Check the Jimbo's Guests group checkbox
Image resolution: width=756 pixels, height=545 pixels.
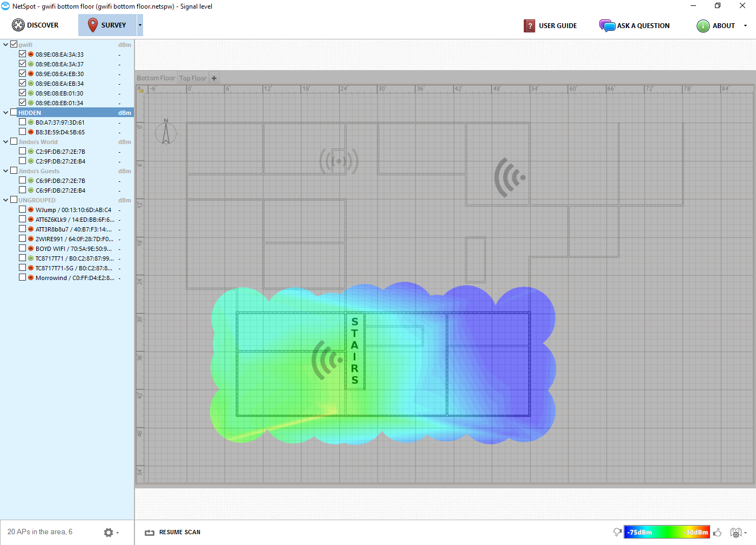(14, 171)
